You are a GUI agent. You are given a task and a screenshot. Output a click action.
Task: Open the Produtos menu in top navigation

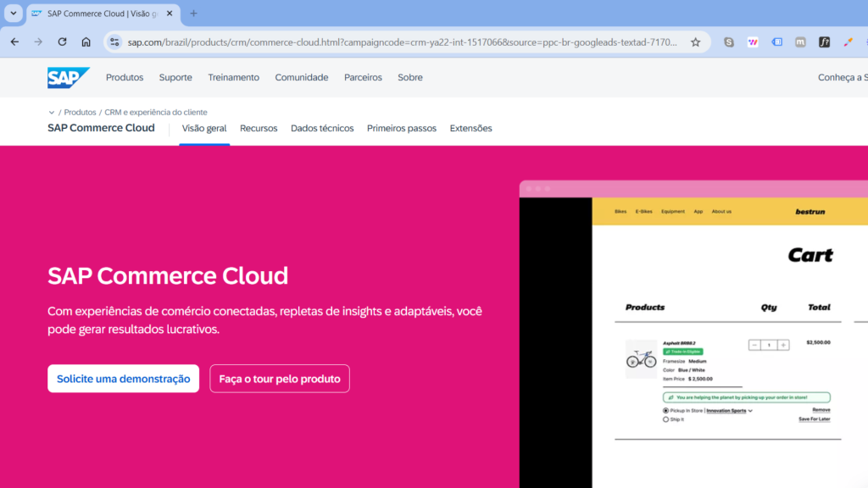[x=125, y=77]
